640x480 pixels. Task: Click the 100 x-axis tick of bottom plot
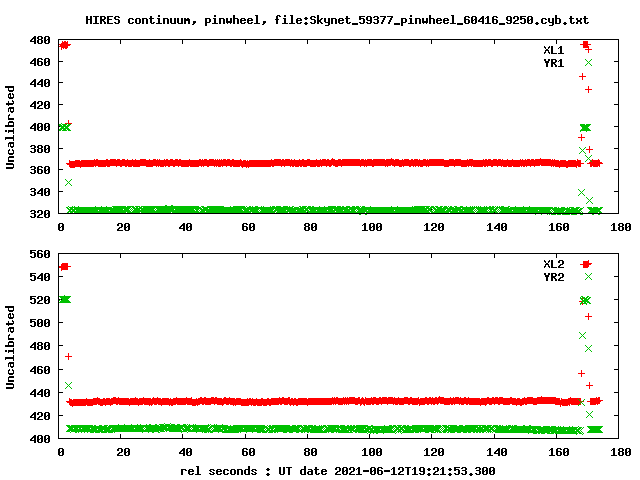pos(371,452)
